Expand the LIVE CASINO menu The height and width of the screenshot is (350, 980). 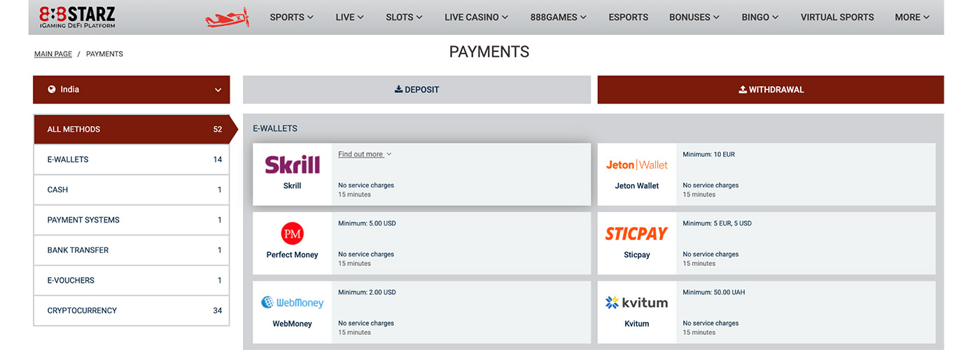coord(476,17)
